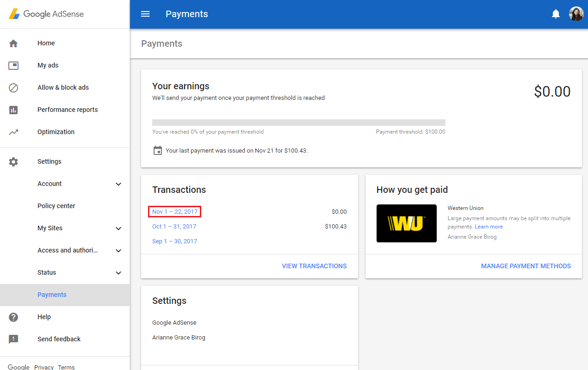Viewport: 588px width, 370px height.
Task: Open the user profile avatar
Action: point(576,14)
